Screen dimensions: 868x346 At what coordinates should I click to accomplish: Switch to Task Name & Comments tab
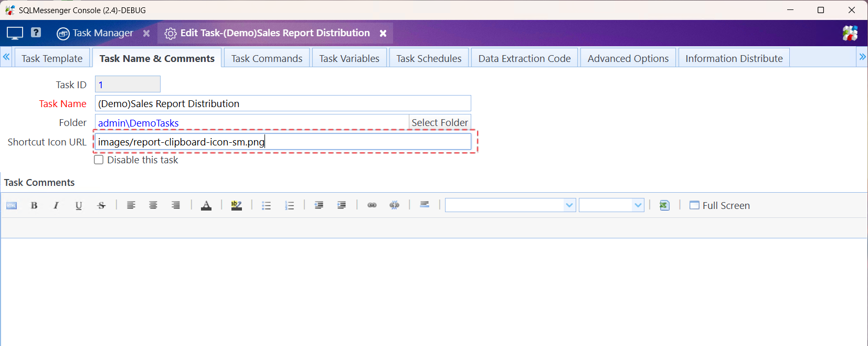[157, 58]
